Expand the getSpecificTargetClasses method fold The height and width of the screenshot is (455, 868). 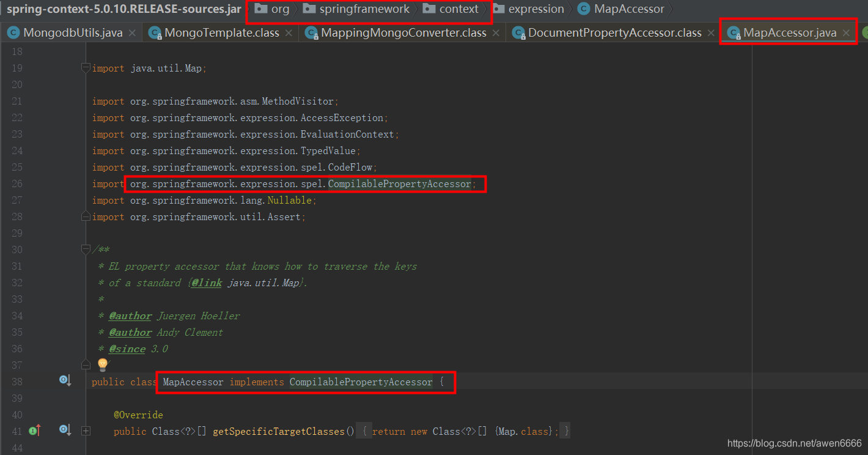point(86,431)
